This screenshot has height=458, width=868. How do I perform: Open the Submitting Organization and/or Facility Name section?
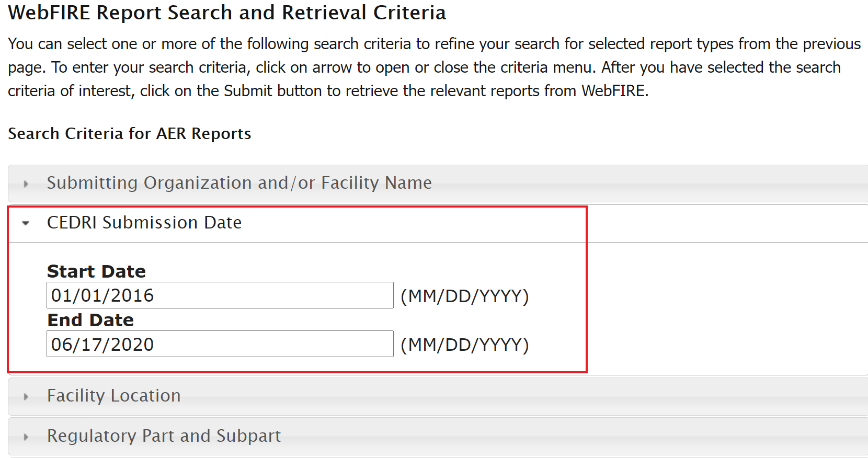tap(438, 184)
